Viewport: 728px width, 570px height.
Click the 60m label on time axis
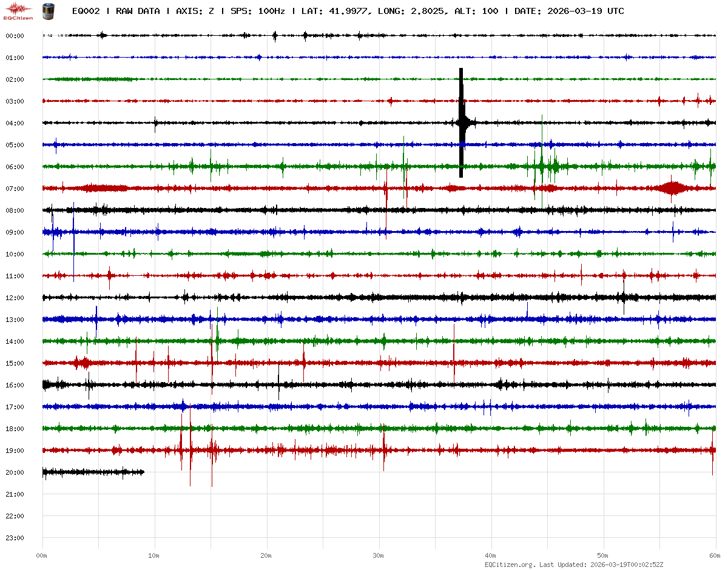715,555
